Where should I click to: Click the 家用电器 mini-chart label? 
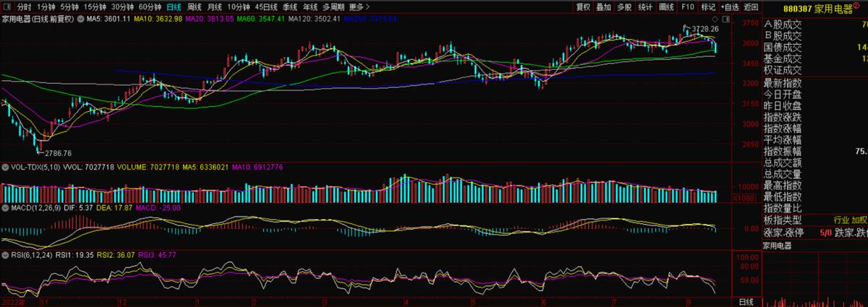(779, 245)
